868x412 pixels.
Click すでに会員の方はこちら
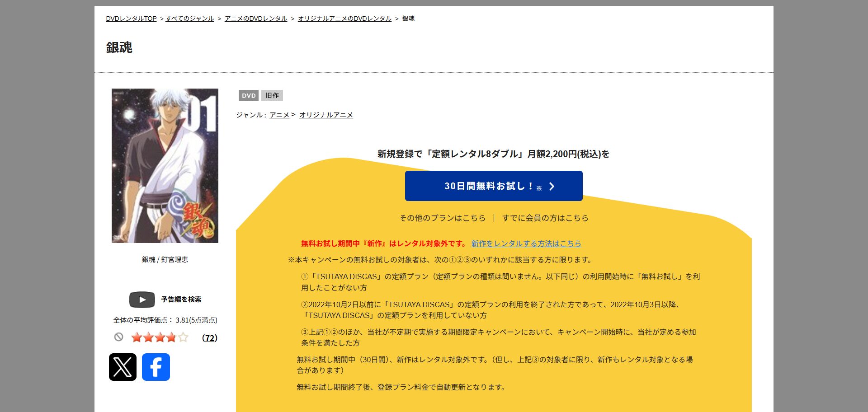545,218
